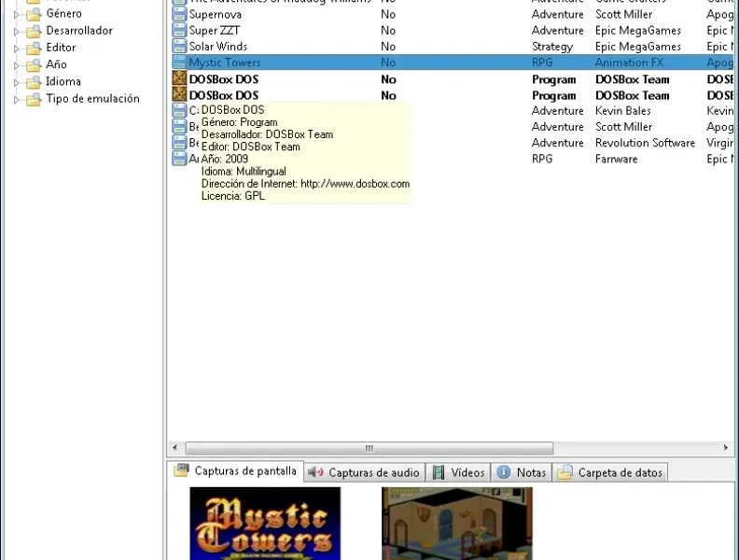The width and height of the screenshot is (739, 560).
Task: Click the Animation FX developer cell
Action: pos(629,63)
